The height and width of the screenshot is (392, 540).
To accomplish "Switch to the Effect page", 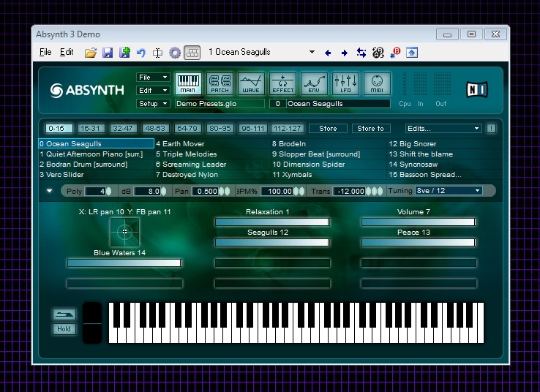I will click(x=282, y=84).
